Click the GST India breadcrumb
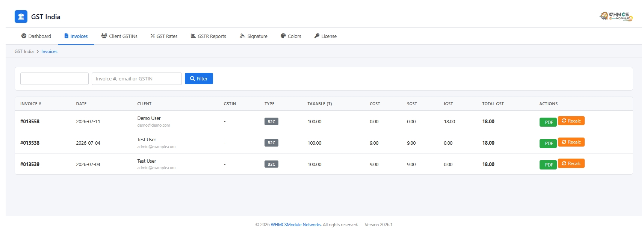The image size is (644, 236). point(24,51)
